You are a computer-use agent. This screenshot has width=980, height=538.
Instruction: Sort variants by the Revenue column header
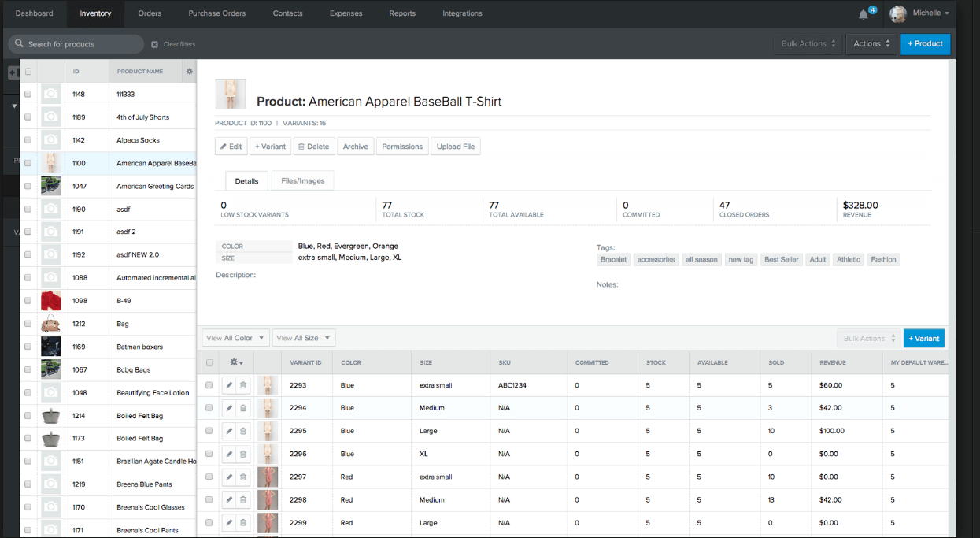832,362
